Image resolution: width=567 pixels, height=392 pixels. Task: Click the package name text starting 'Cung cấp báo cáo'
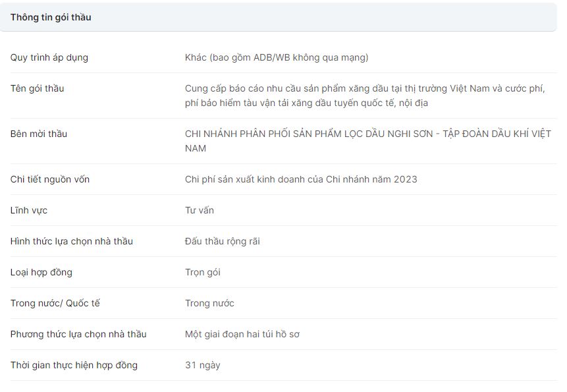pyautogui.click(x=364, y=96)
